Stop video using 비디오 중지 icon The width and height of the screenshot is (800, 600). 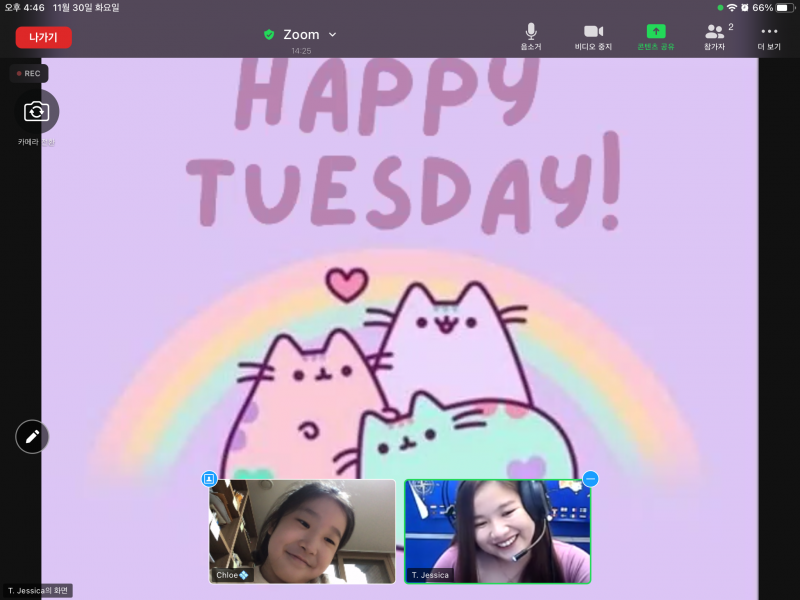[x=593, y=36]
